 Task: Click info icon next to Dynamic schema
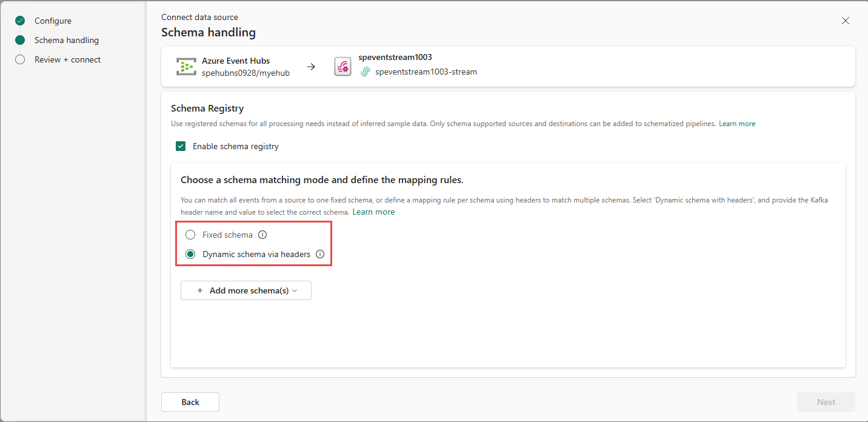click(320, 255)
